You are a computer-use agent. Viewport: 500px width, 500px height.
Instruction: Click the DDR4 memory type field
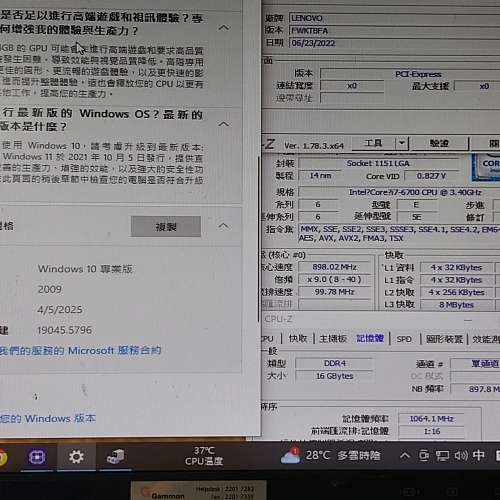pos(334,363)
